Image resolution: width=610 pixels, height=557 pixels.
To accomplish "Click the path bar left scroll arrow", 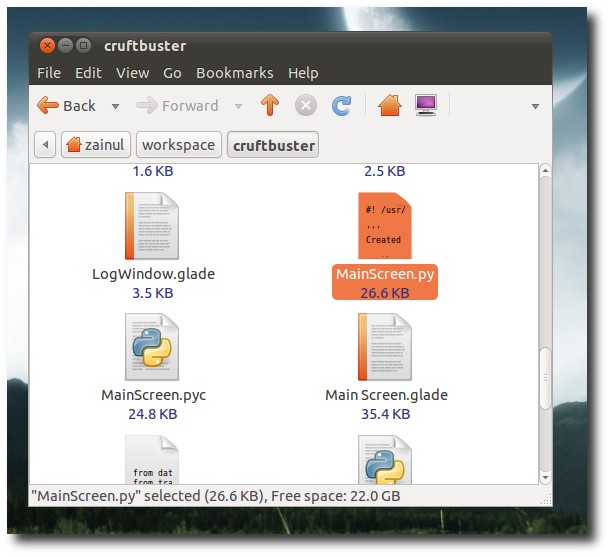I will (45, 145).
